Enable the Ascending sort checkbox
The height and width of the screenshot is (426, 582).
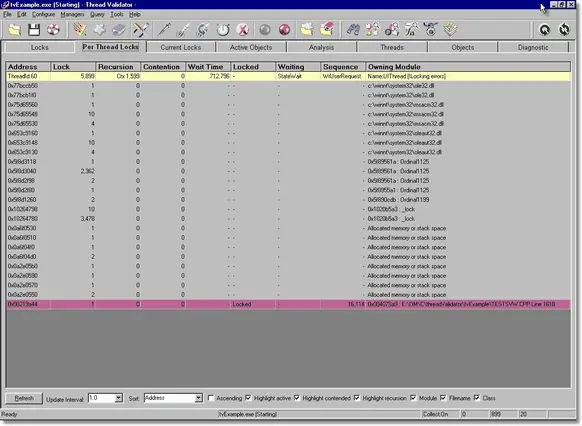pyautogui.click(x=211, y=398)
